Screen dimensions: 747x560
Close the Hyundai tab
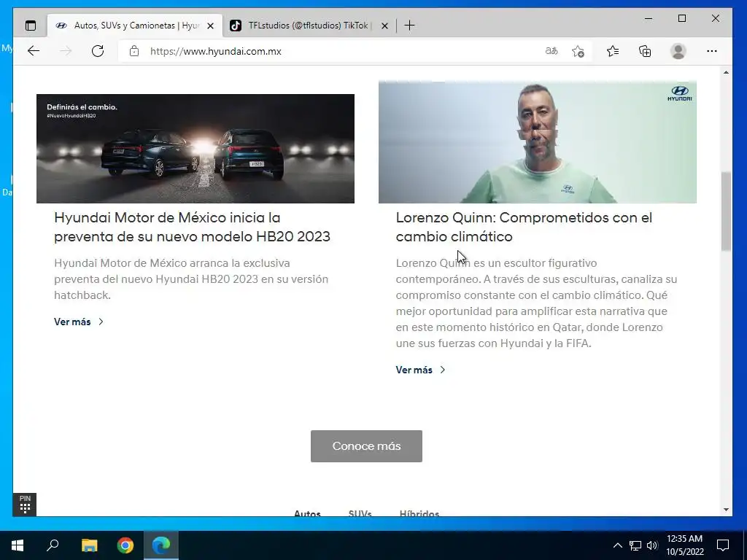[210, 26]
